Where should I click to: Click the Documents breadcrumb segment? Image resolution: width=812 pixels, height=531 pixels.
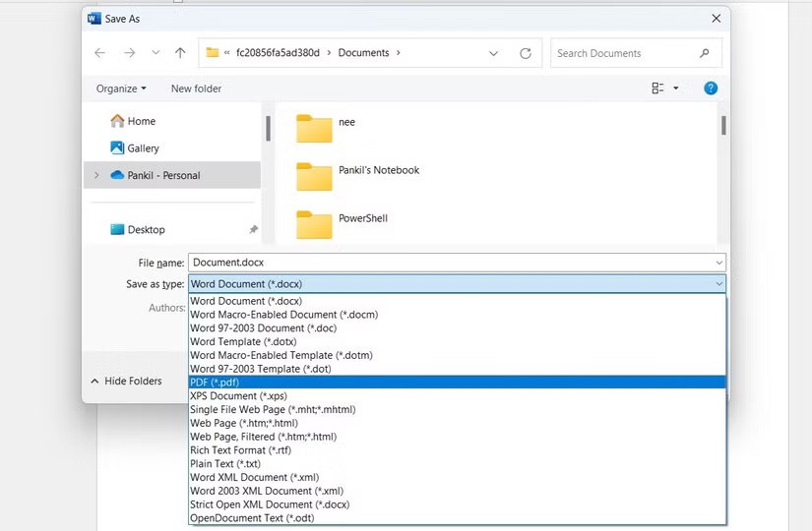pos(363,53)
